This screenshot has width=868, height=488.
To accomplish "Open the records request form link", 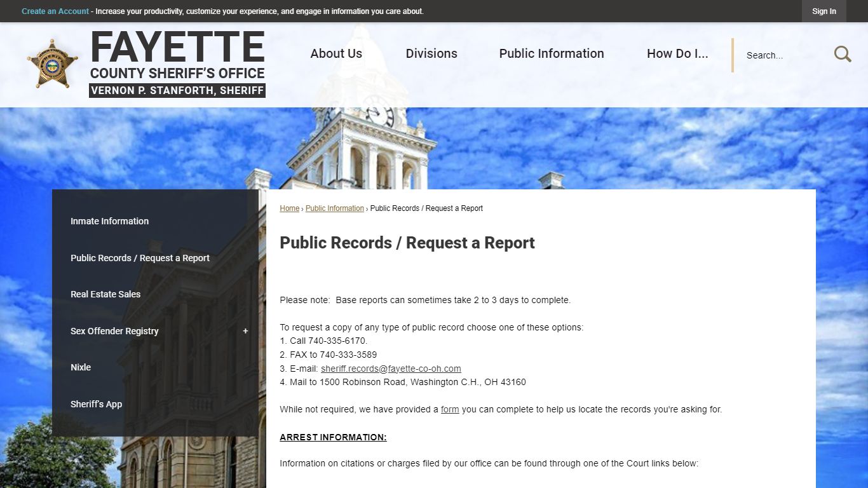I will point(450,409).
